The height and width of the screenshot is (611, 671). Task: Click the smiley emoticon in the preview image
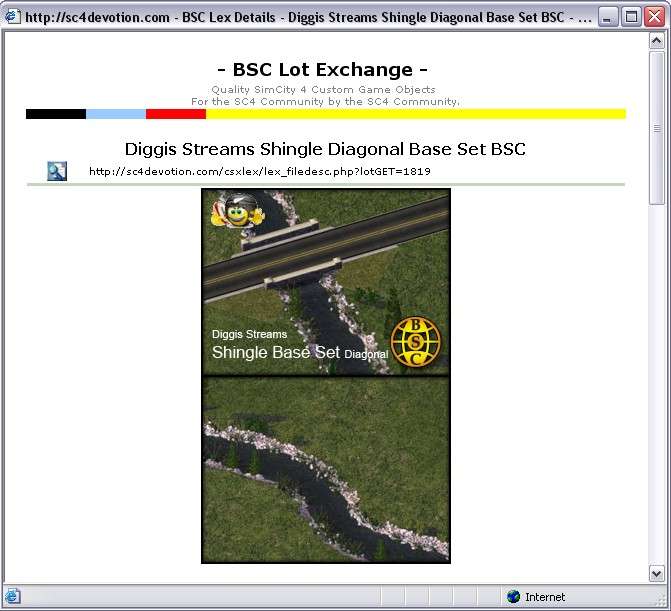coord(237,211)
